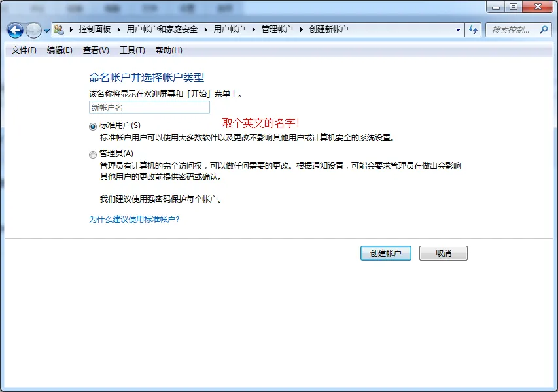The image size is (558, 392).
Task: Expand arrow after 管理帐户 breadcrumb
Action: pyautogui.click(x=301, y=29)
